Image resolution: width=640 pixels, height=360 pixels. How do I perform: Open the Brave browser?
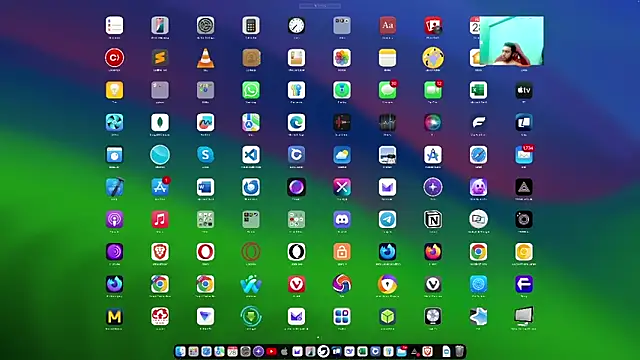tap(160, 252)
